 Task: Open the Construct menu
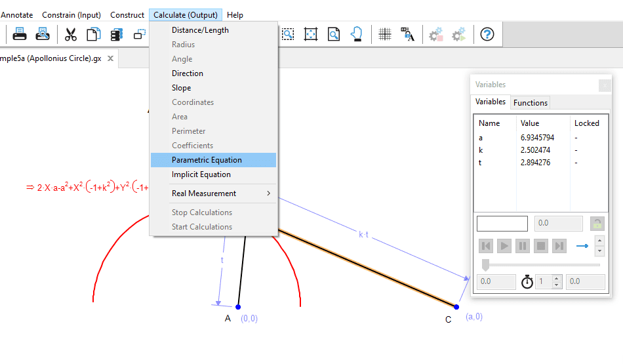[x=127, y=15]
